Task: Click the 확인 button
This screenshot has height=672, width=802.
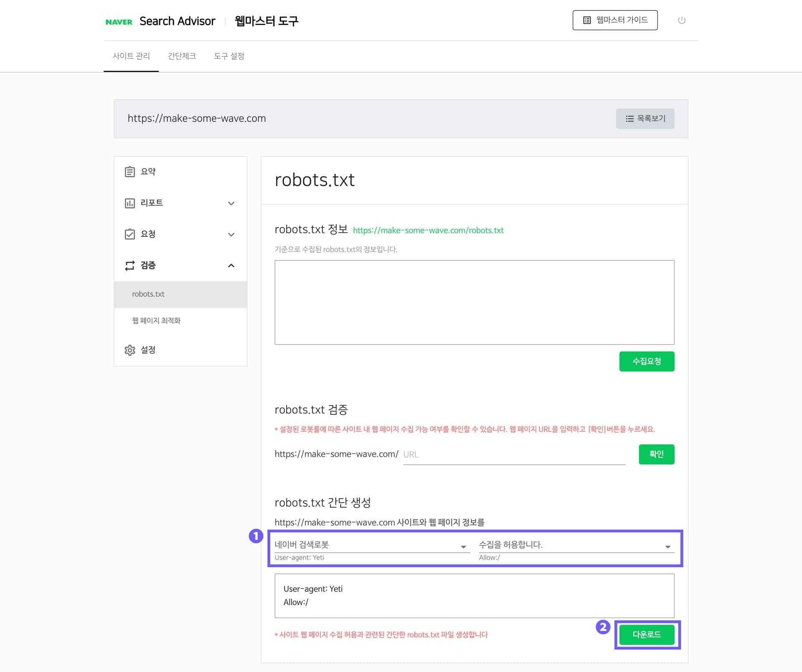Action: point(657,454)
